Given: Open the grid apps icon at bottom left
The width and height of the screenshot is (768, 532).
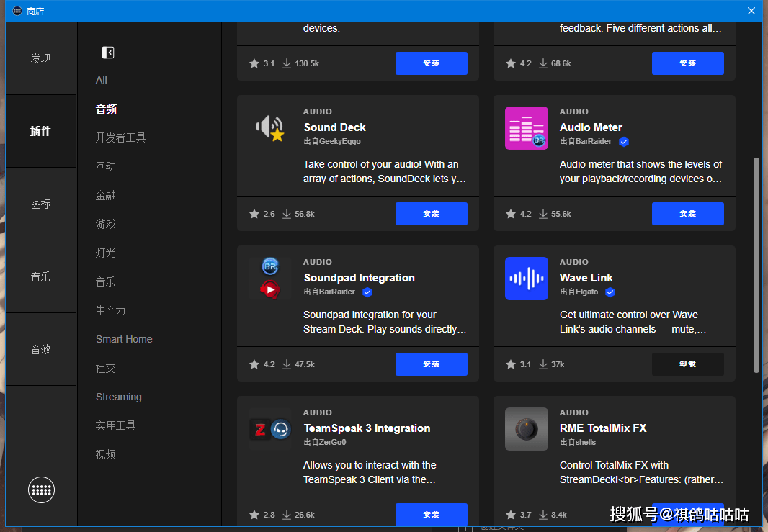Looking at the screenshot, I should pyautogui.click(x=41, y=490).
